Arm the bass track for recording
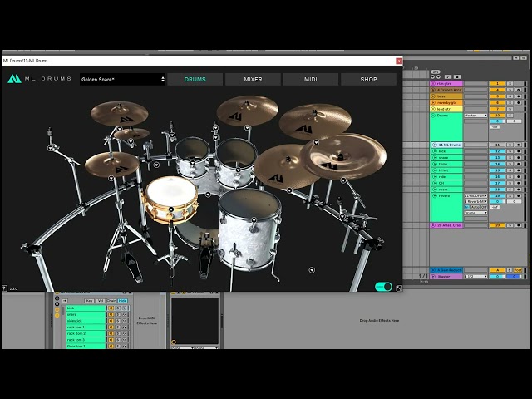 click(x=518, y=96)
